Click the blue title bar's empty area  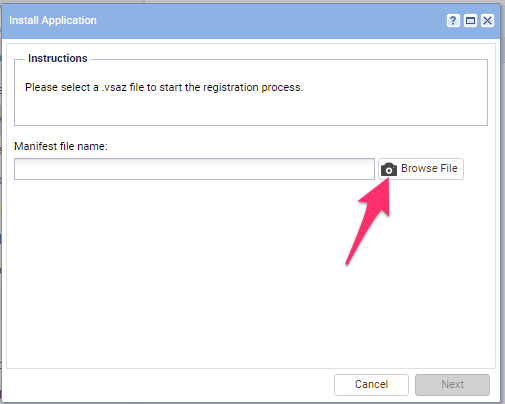click(267, 21)
